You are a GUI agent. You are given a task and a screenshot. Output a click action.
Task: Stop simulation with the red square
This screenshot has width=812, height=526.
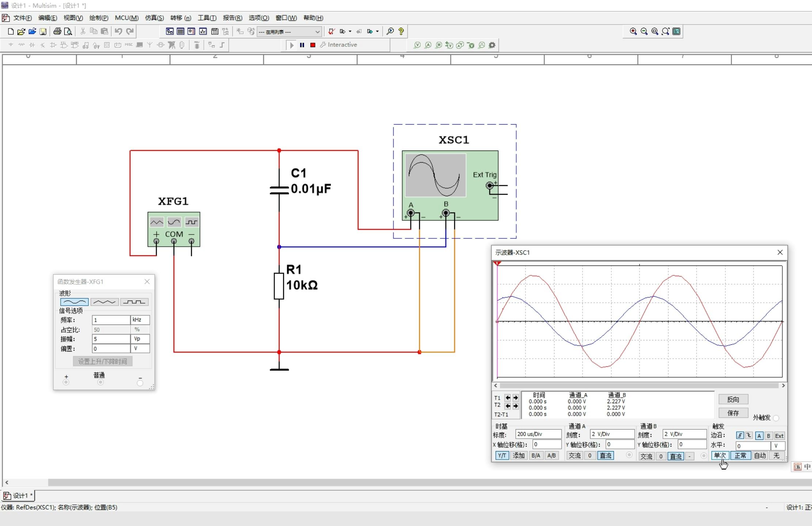313,45
